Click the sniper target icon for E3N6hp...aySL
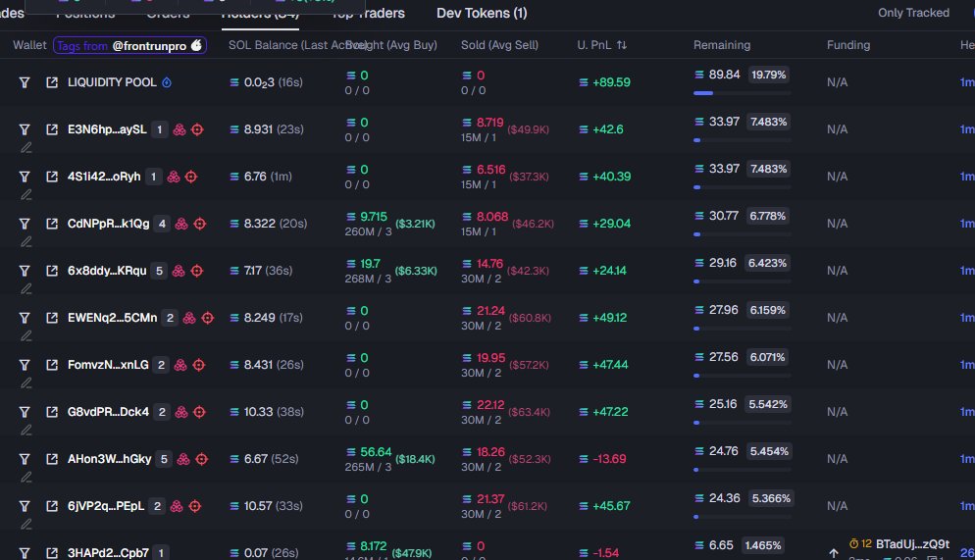 198,129
